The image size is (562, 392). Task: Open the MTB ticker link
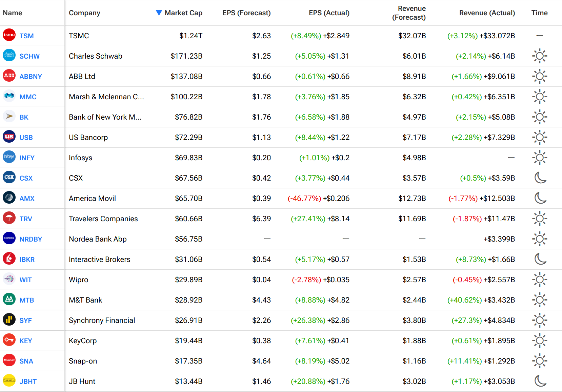pyautogui.click(x=26, y=300)
